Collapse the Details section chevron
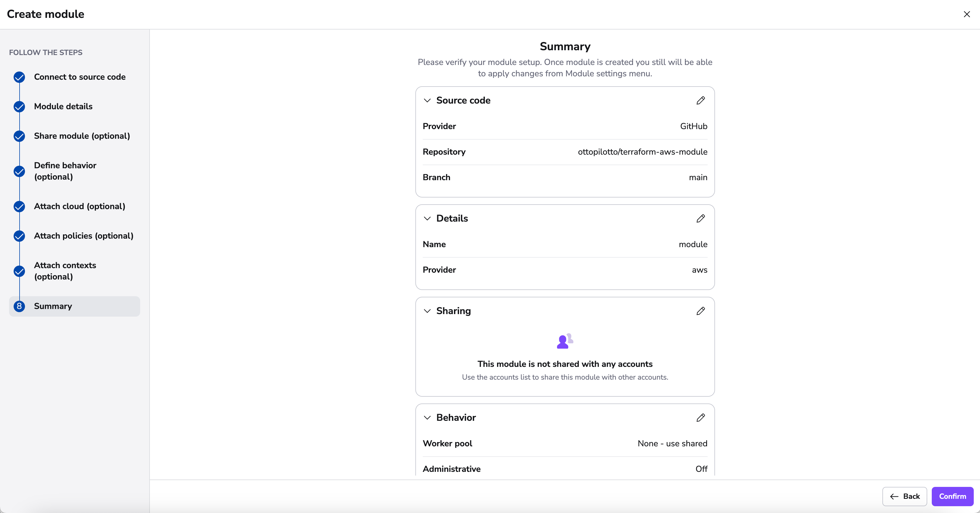980x513 pixels. [x=427, y=218]
